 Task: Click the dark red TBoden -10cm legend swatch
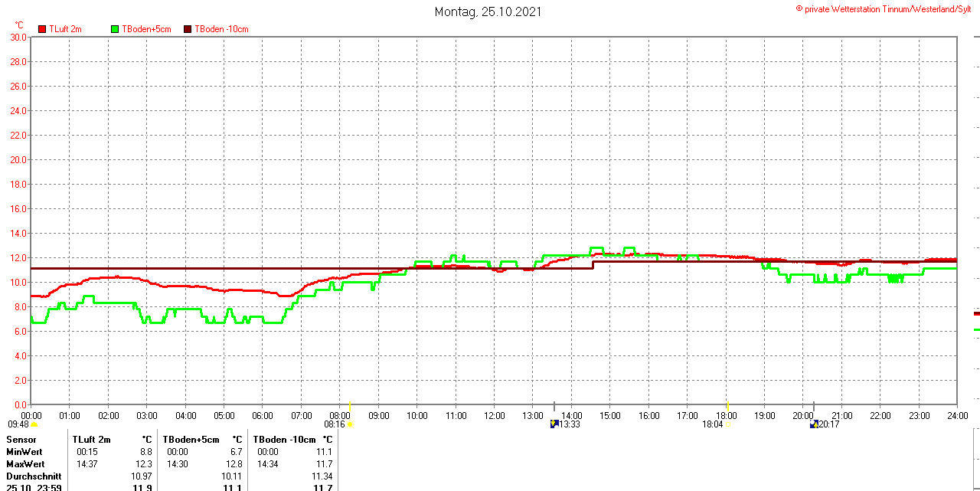click(188, 29)
